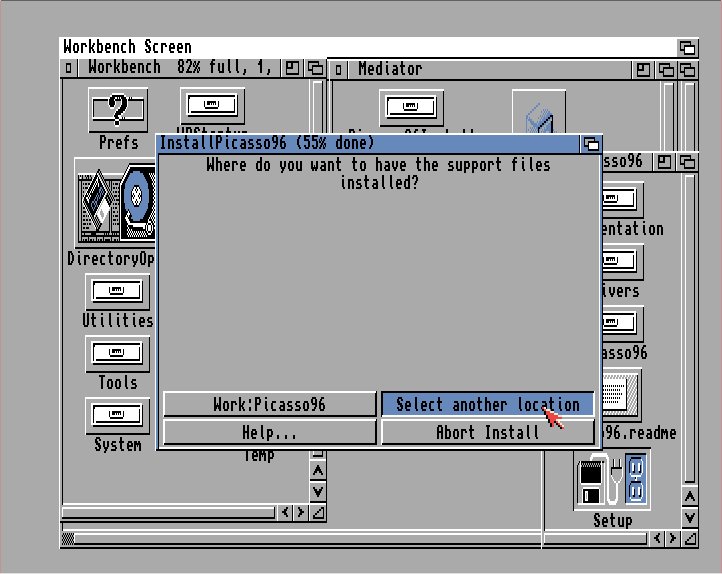Click the Workbench window scroll up arrow

(318, 470)
